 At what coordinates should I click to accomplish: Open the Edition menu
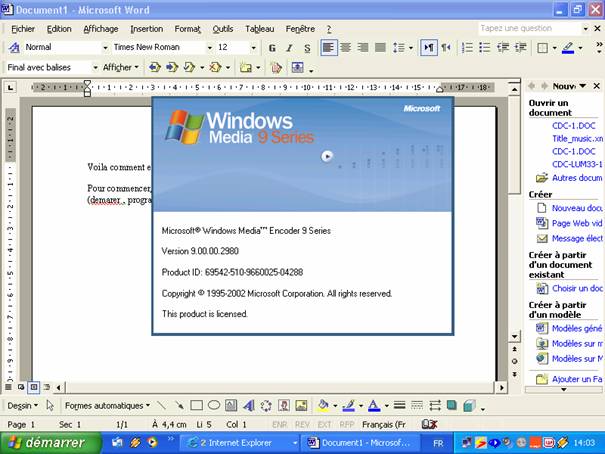pyautogui.click(x=59, y=29)
